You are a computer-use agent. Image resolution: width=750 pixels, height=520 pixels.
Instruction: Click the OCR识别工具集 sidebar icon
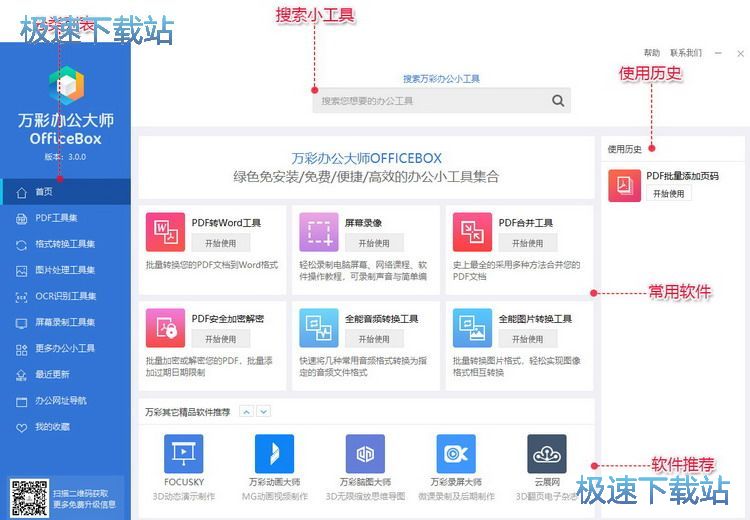coord(22,297)
